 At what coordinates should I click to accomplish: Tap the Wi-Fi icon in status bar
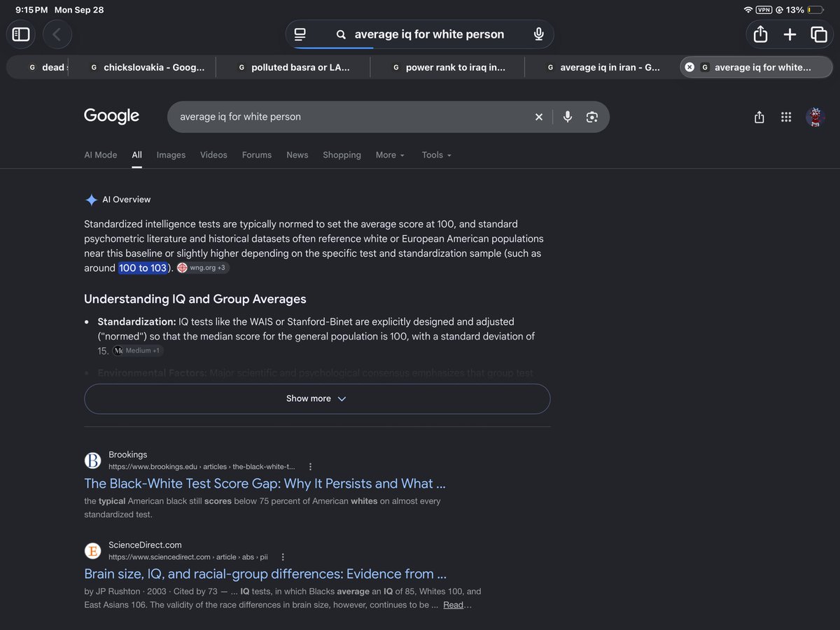click(x=748, y=10)
